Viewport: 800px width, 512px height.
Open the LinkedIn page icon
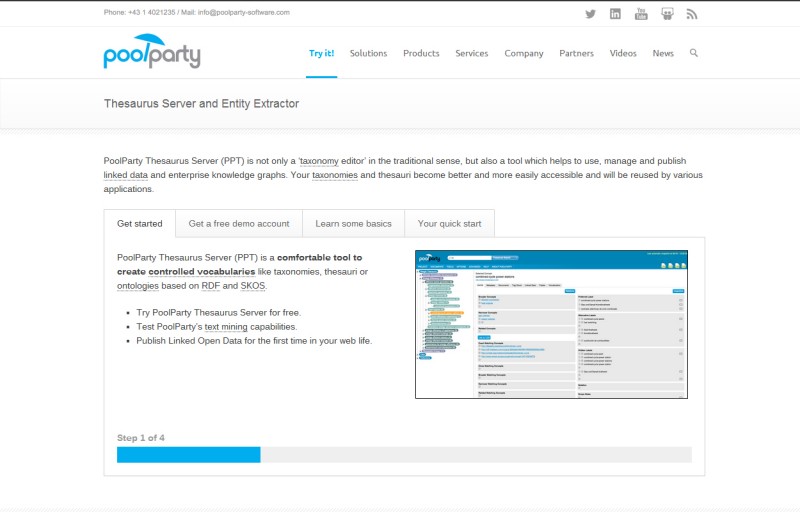(x=615, y=14)
